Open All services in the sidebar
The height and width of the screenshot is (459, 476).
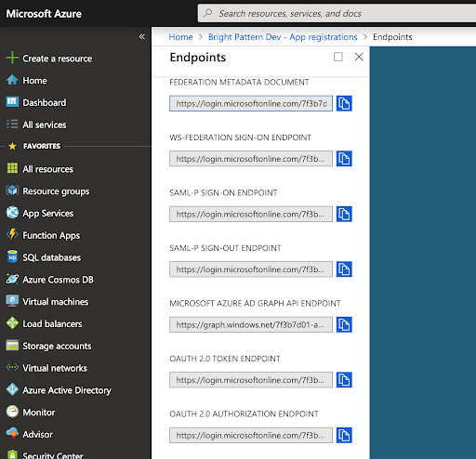[36, 125]
